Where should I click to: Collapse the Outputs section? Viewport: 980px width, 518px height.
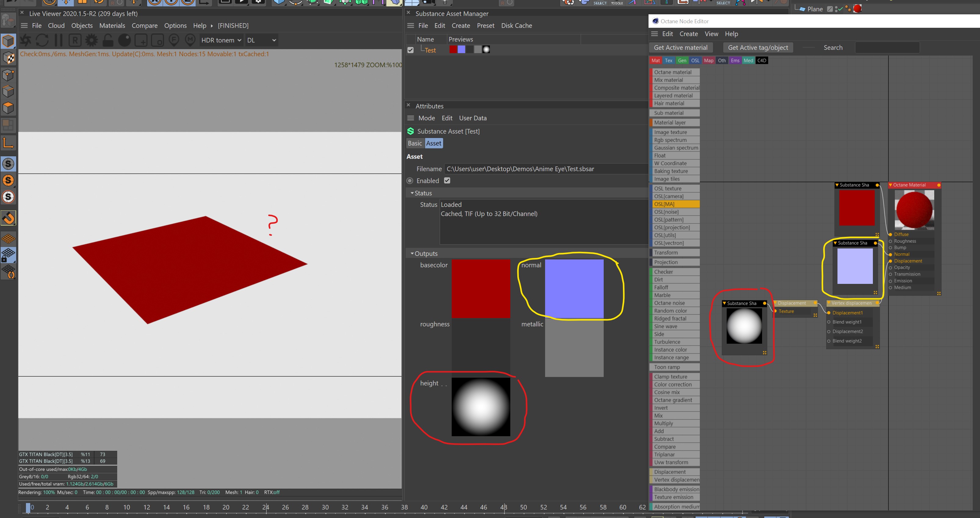pos(412,253)
